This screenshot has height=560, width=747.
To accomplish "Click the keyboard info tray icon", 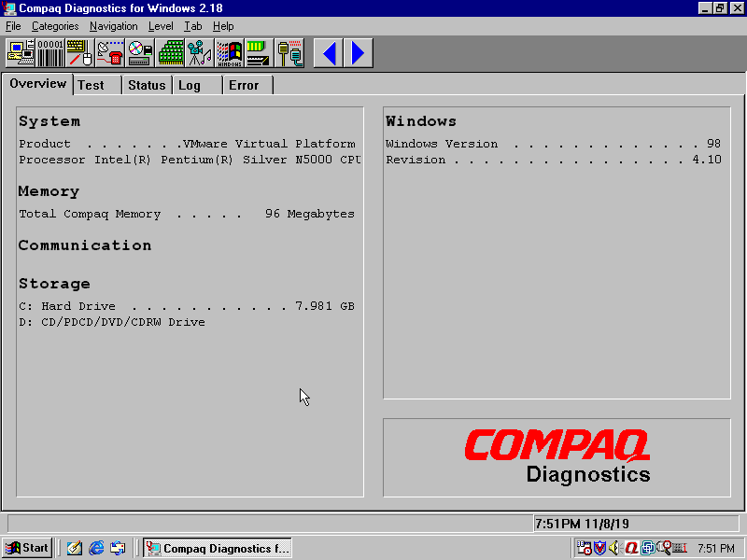I will pos(680,548).
